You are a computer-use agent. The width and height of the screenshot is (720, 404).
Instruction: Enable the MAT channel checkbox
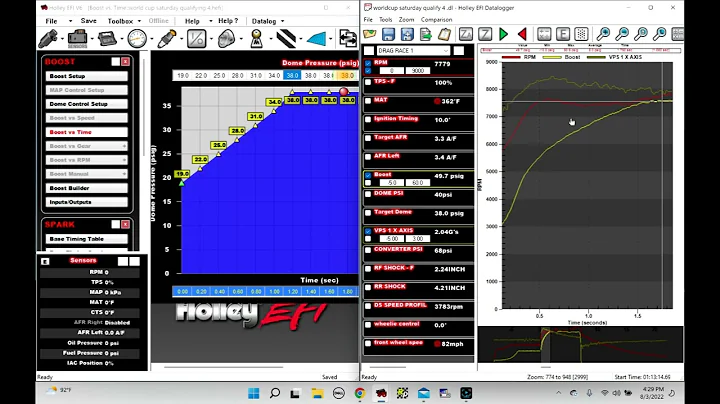[368, 101]
